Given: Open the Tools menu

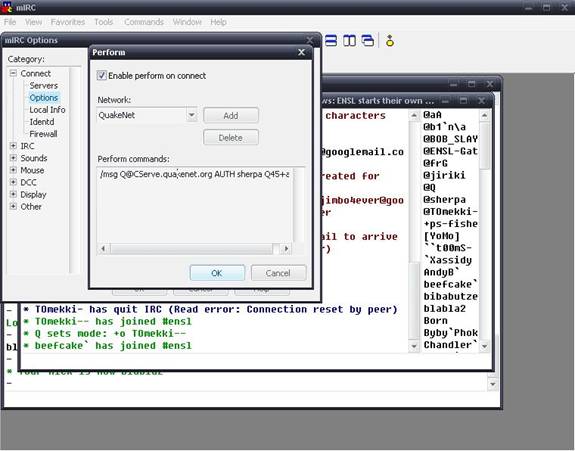Looking at the screenshot, I should point(104,22).
